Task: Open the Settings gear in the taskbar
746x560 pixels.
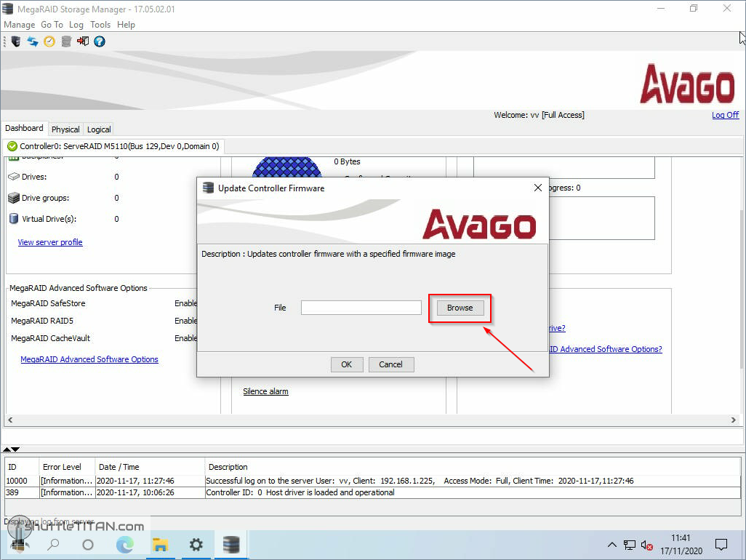Action: point(196,545)
